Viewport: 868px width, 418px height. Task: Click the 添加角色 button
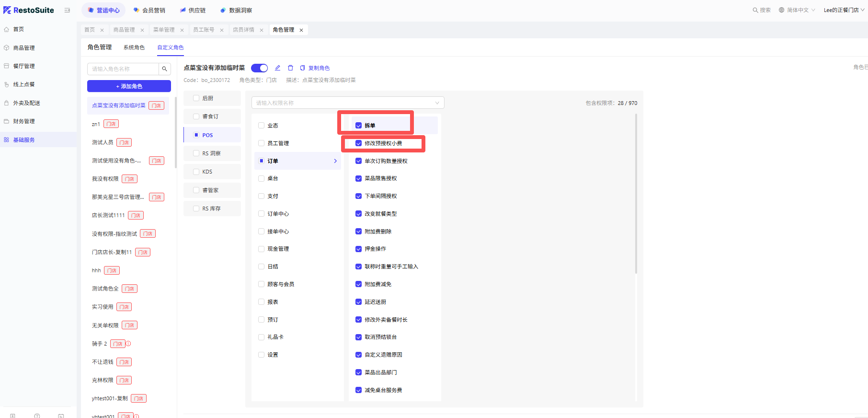129,86
